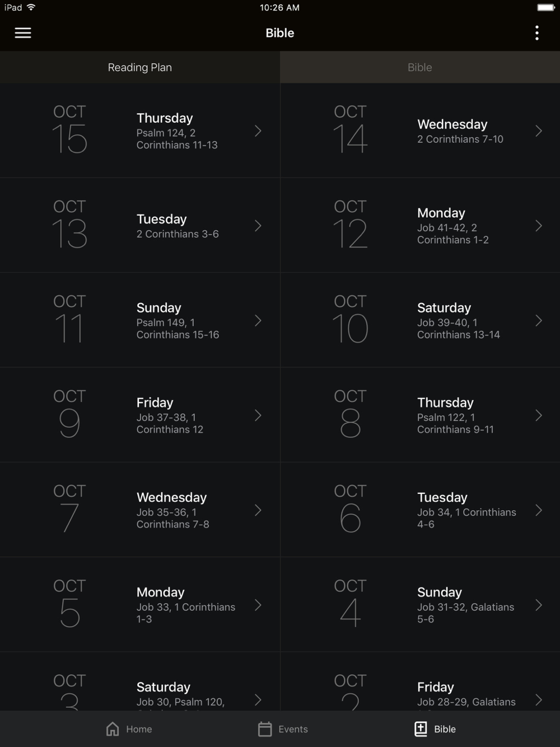Tap the Home house icon
Image resolution: width=560 pixels, height=747 pixels.
click(113, 729)
